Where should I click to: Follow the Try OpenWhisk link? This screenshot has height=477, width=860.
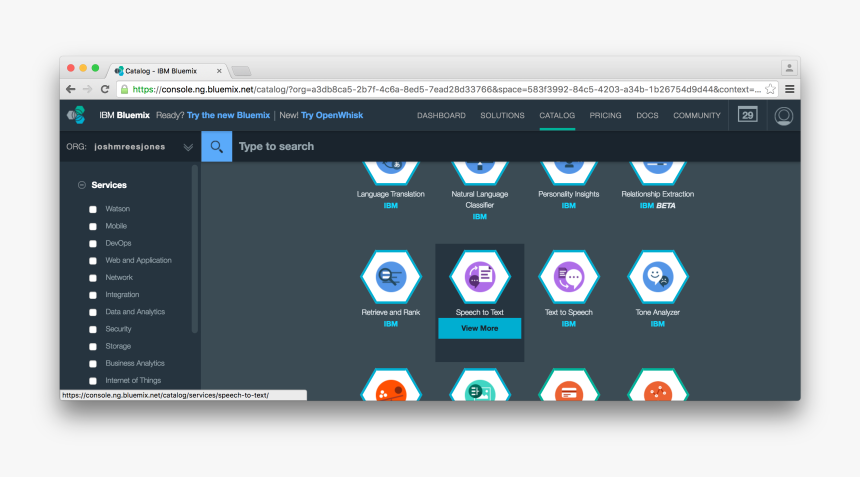pos(332,115)
